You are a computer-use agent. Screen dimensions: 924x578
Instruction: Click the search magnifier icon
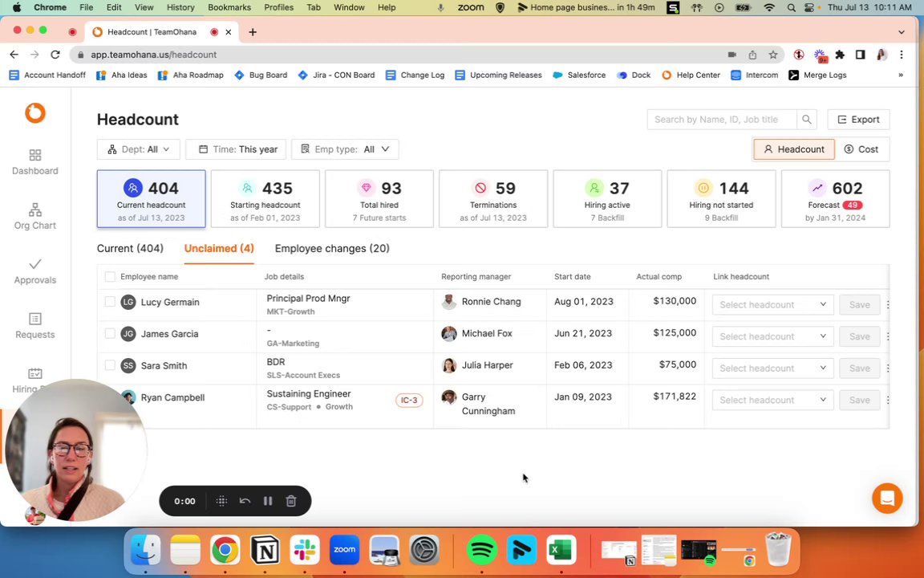[807, 119]
